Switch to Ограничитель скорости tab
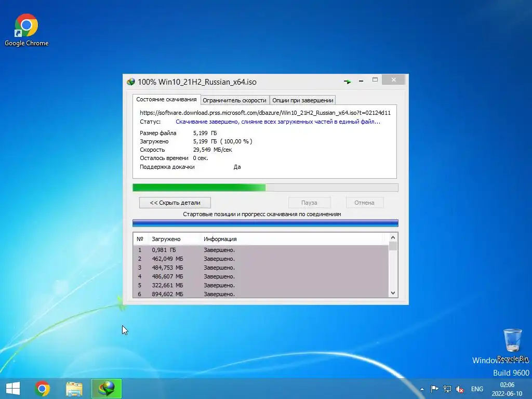The image size is (532, 399). point(234,100)
